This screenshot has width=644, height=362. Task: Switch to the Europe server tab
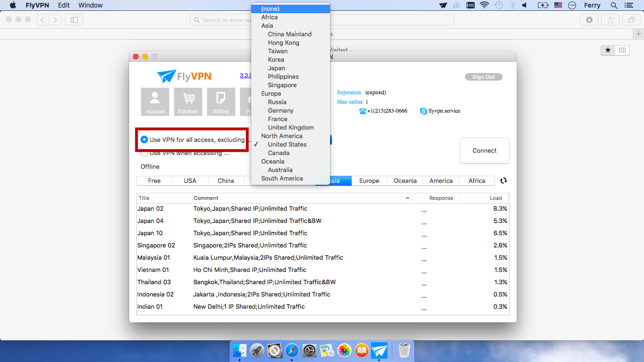369,181
